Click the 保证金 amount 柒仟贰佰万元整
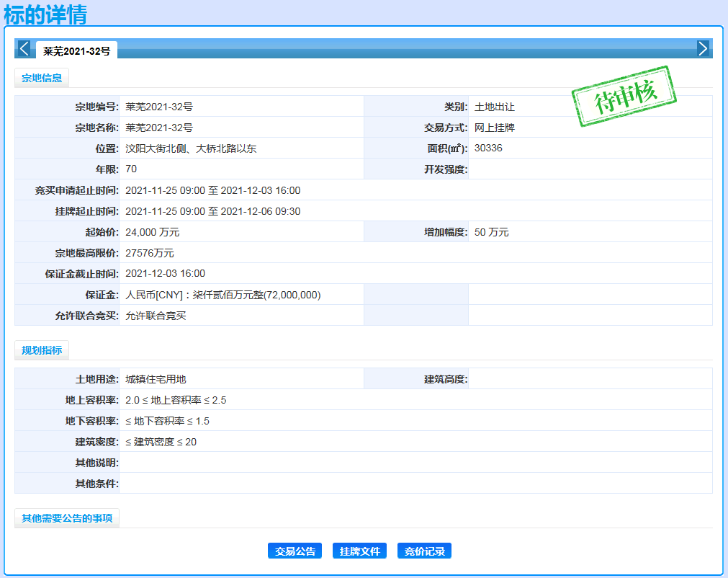728x578 pixels. click(228, 295)
